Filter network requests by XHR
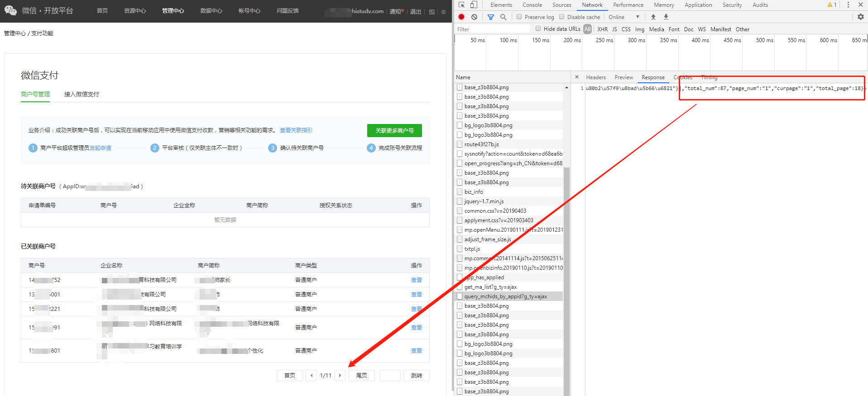The image size is (868, 396). coord(602,29)
